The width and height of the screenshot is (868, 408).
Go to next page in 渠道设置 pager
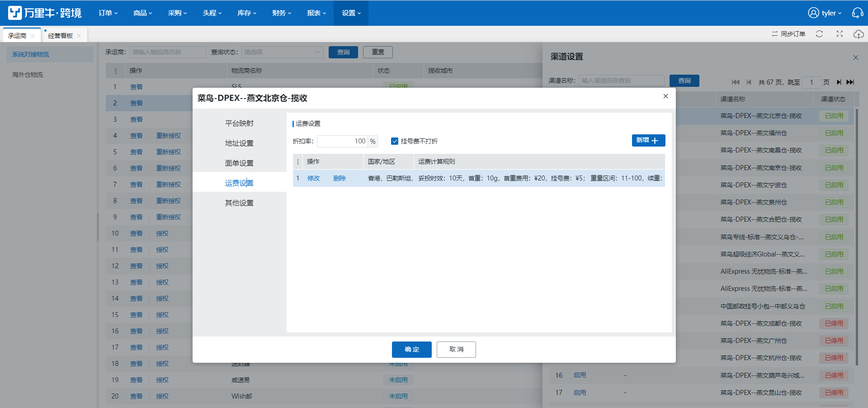[839, 82]
